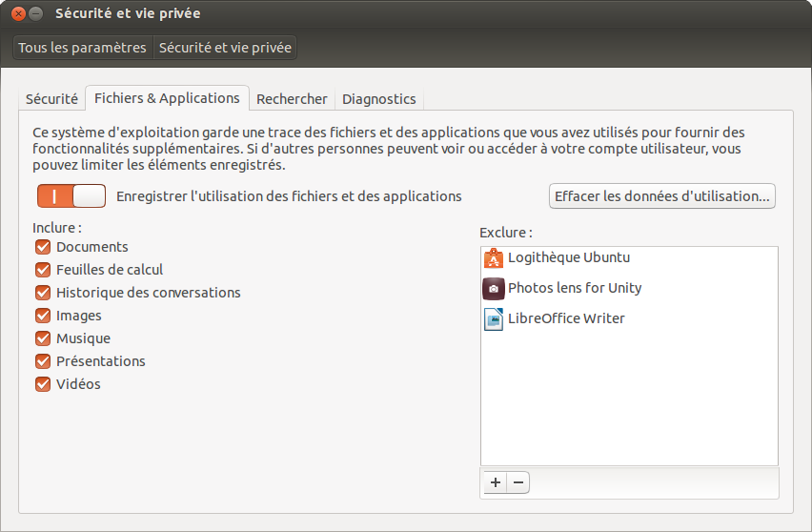Add an excluded application with plus button
The image size is (812, 532).
(495, 482)
